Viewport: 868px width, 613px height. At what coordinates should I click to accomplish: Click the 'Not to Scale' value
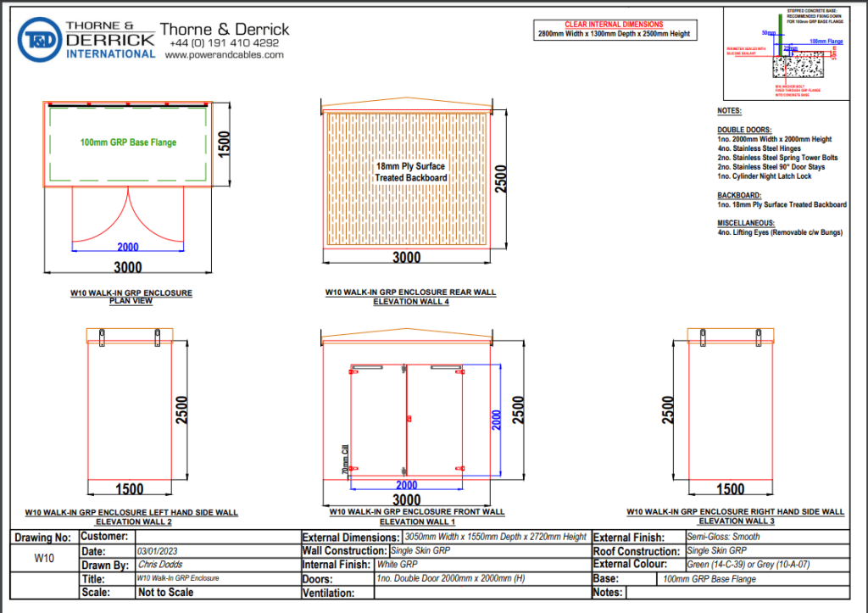pyautogui.click(x=165, y=593)
